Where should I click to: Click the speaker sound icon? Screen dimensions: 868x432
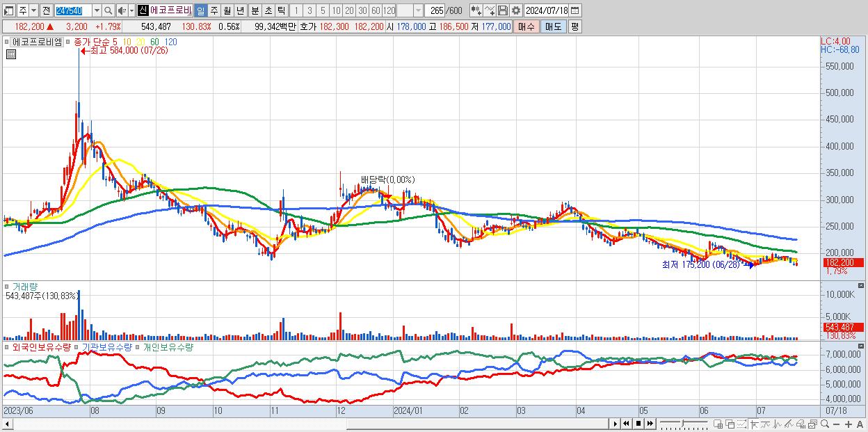coord(122,10)
